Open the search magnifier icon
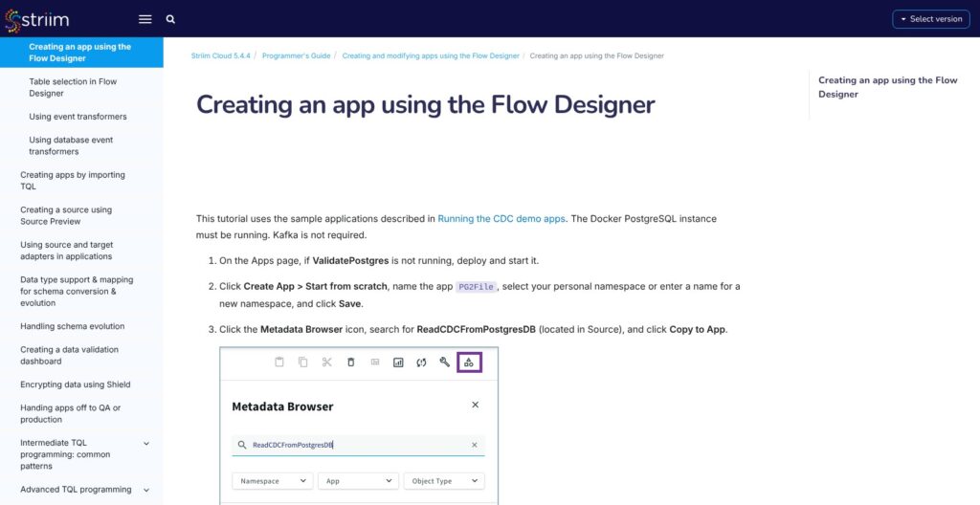Image resolution: width=980 pixels, height=505 pixels. point(170,19)
